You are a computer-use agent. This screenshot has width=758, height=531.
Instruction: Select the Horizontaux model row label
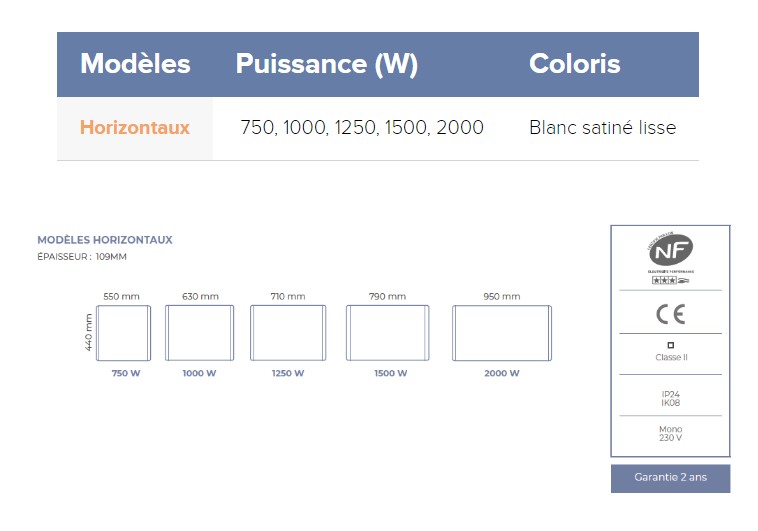(x=135, y=128)
